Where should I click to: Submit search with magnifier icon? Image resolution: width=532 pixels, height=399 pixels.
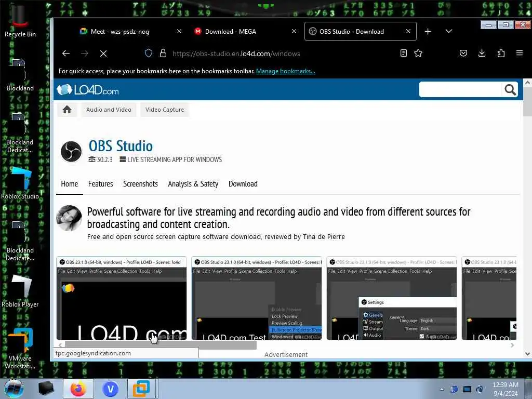(x=510, y=89)
